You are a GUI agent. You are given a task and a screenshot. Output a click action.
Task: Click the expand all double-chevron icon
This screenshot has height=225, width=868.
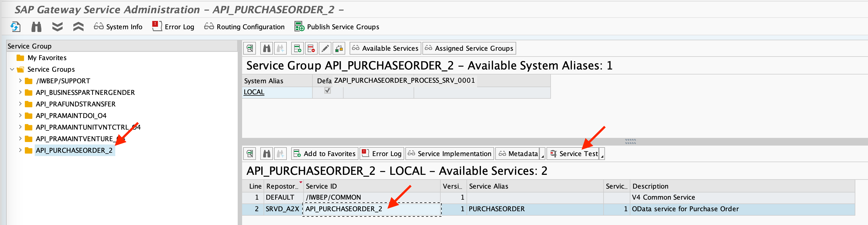click(x=57, y=27)
